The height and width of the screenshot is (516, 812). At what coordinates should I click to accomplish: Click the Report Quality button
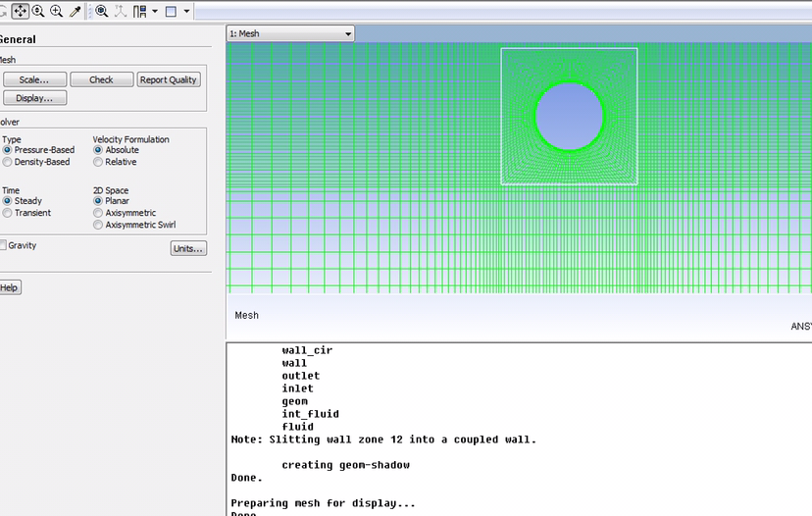point(168,79)
